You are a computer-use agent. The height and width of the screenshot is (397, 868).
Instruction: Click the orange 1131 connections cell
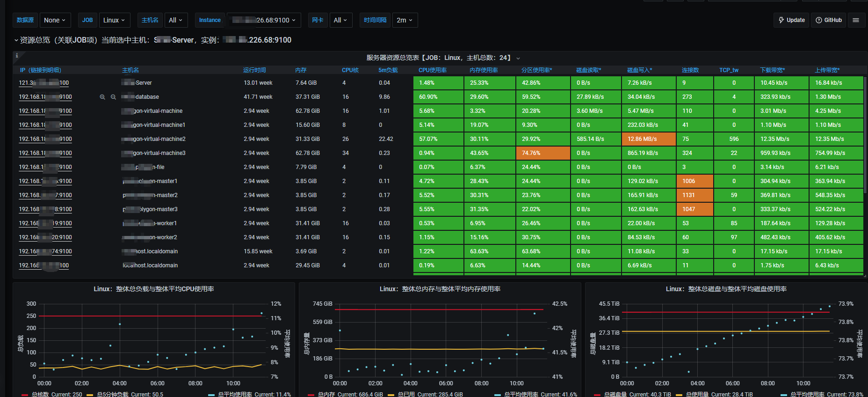[x=695, y=195]
